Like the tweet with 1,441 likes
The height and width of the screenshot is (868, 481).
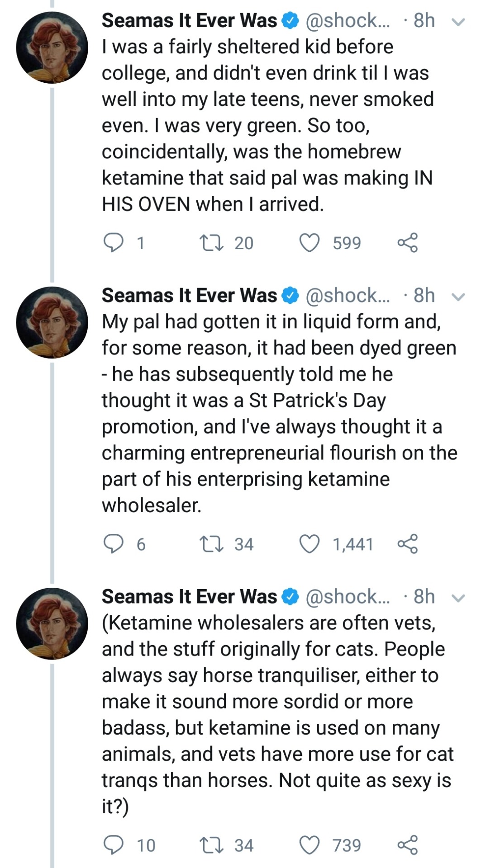tap(310, 544)
